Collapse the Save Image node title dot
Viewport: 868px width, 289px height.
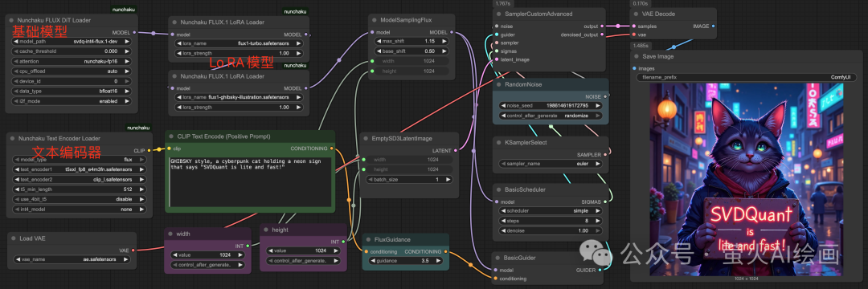click(637, 56)
